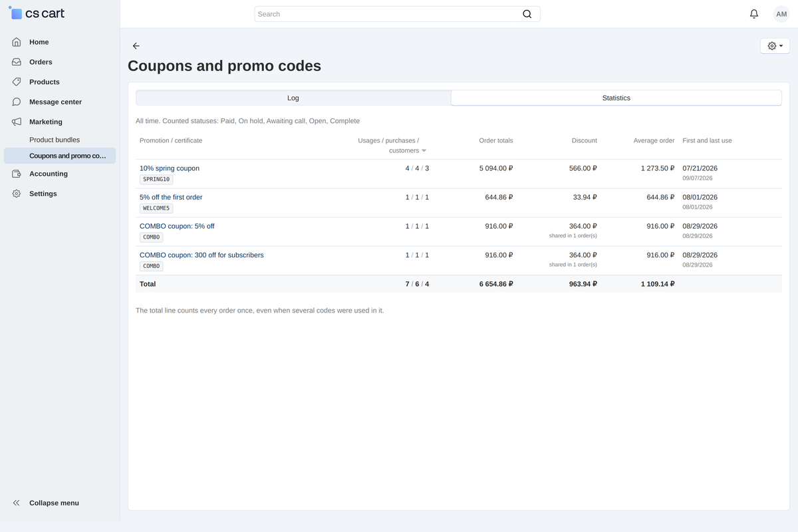Click the search magnifier icon
Screen dimensions: 798x532
click(527, 14)
